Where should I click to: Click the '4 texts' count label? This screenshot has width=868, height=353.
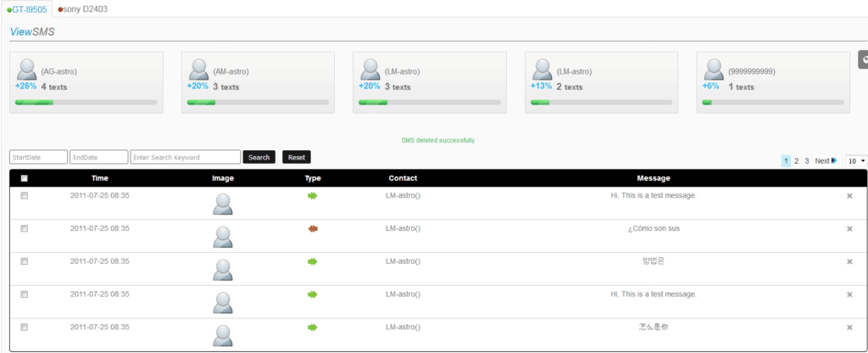point(54,87)
